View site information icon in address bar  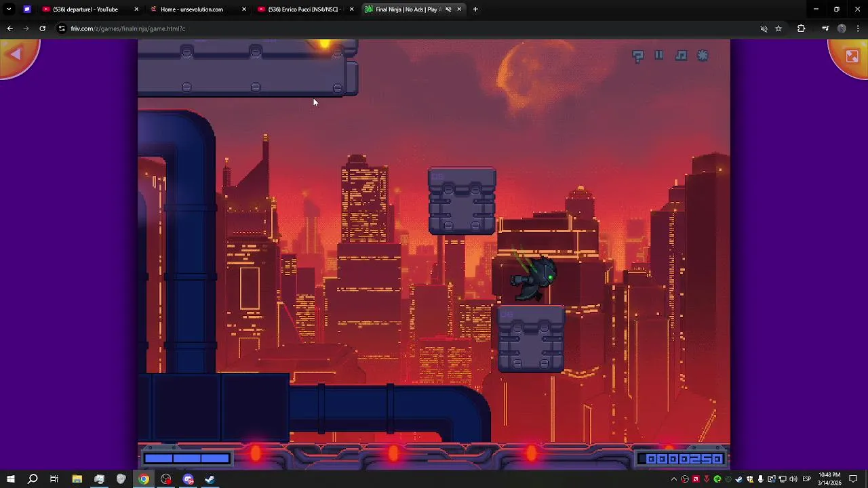[x=62, y=28]
